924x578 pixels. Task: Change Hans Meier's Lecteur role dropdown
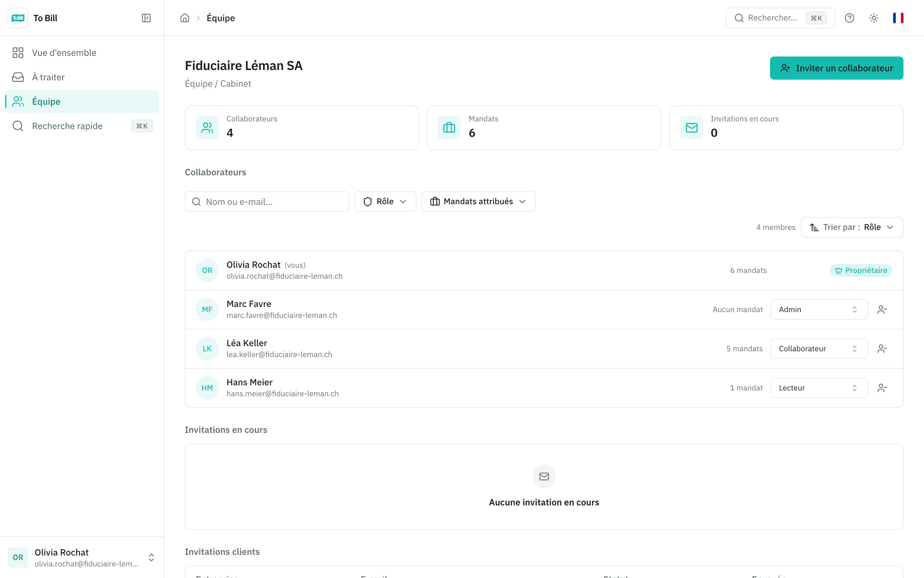pos(819,388)
